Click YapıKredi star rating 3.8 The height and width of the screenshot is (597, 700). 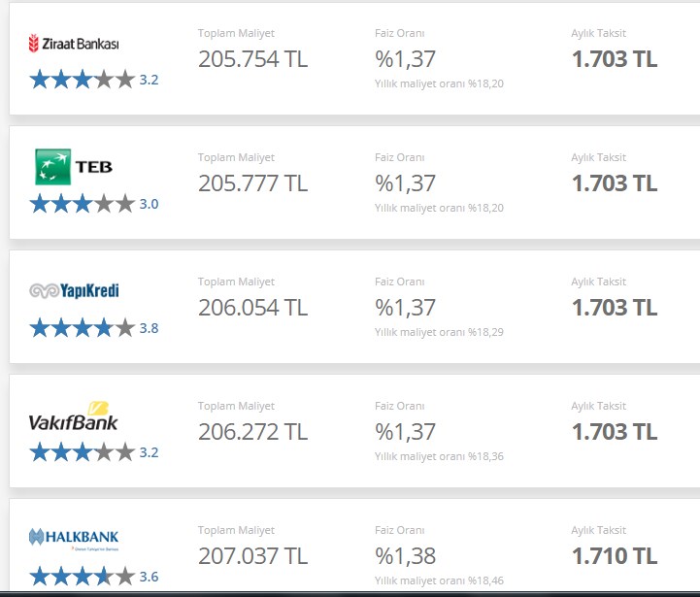pyautogui.click(x=94, y=328)
